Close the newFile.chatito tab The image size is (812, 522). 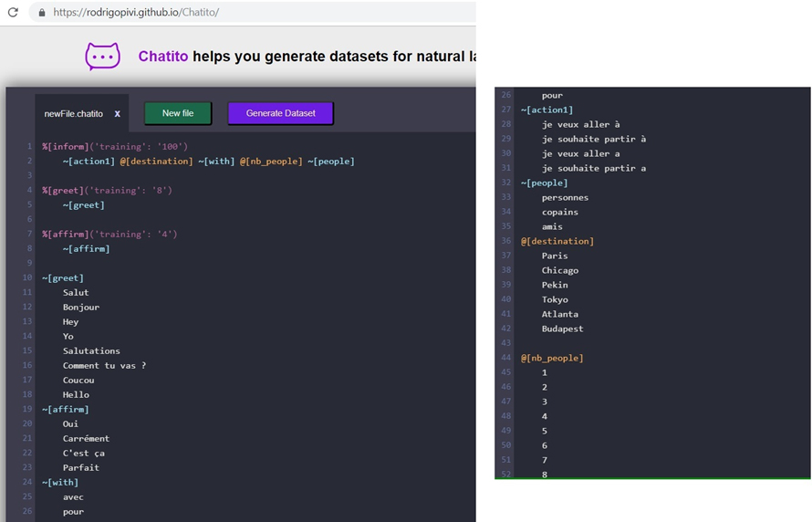point(117,114)
